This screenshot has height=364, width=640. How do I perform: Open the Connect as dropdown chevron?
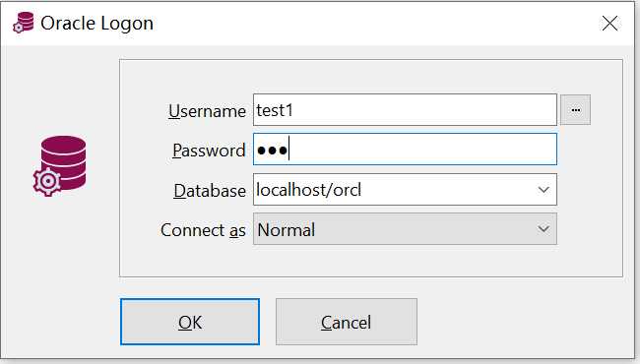[544, 229]
